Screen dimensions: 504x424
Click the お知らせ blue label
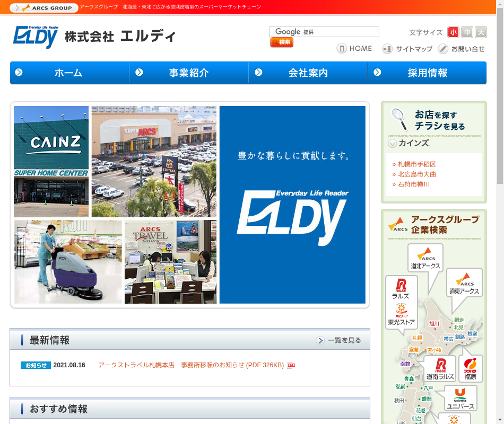tap(36, 365)
